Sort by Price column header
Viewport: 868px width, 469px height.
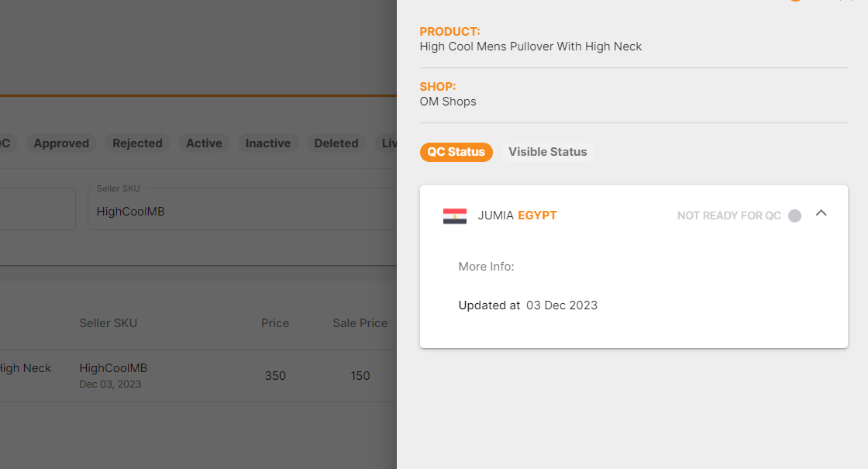[x=275, y=323]
